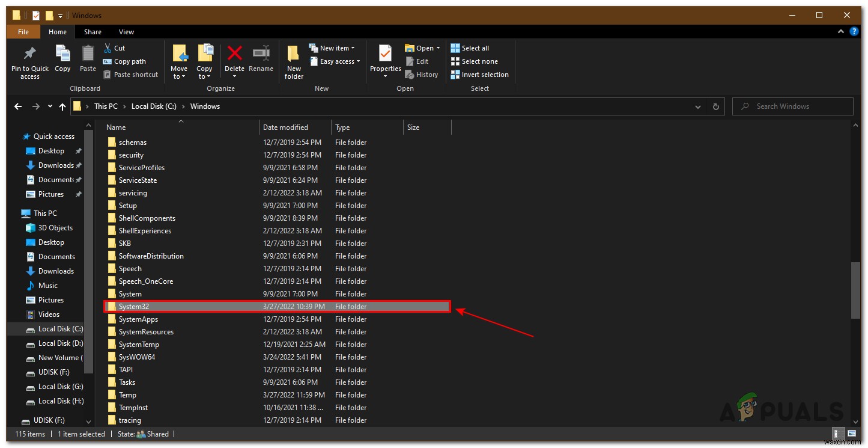Image resolution: width=868 pixels, height=448 pixels.
Task: Switch to the View tab
Action: (126, 31)
